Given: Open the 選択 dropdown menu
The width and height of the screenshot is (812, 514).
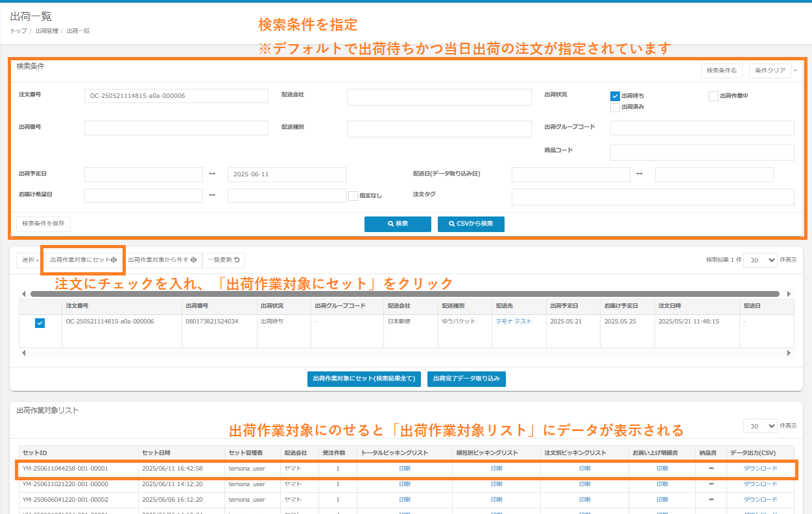Looking at the screenshot, I should [30, 260].
